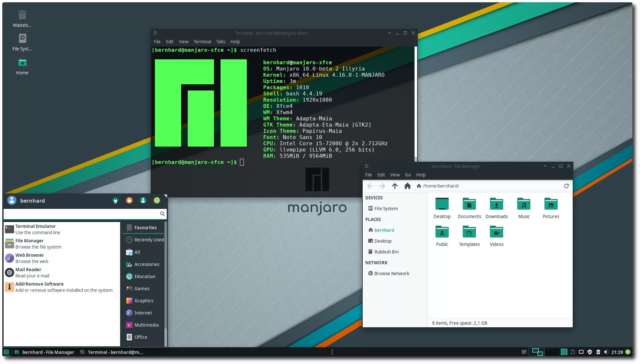
Task: Click the shield security icon in the tray
Action: tap(590, 352)
